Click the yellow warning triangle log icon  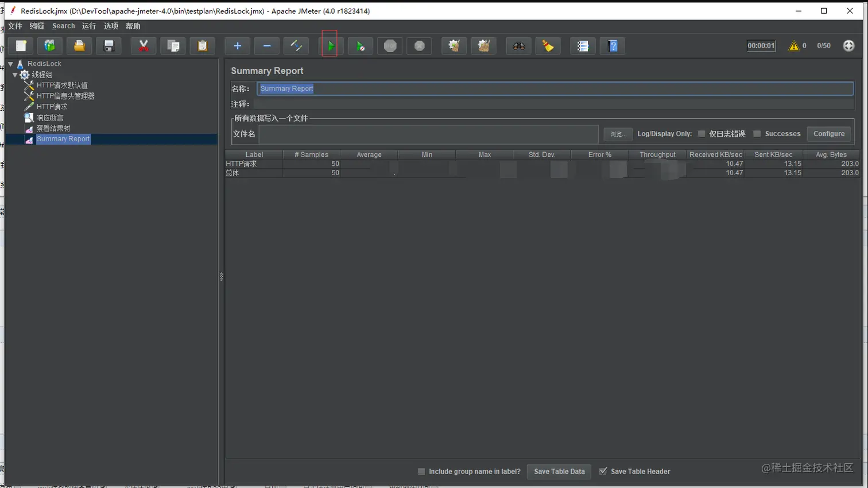coord(794,46)
